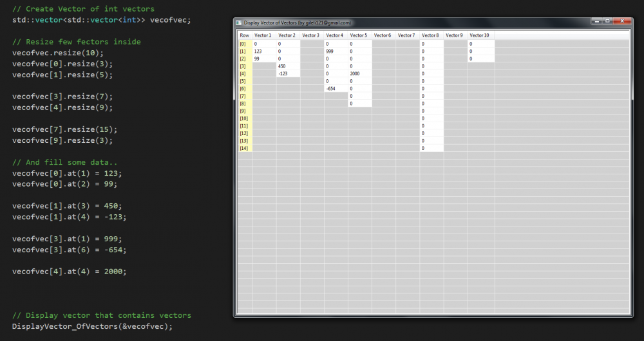This screenshot has height=341, width=644.
Task: Click the row label [9]
Action: pyautogui.click(x=243, y=111)
